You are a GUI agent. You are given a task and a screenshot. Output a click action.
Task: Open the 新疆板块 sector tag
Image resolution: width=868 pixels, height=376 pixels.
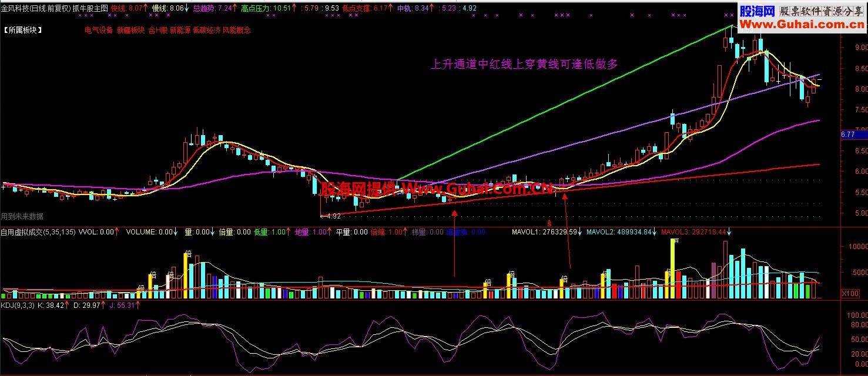(130, 30)
